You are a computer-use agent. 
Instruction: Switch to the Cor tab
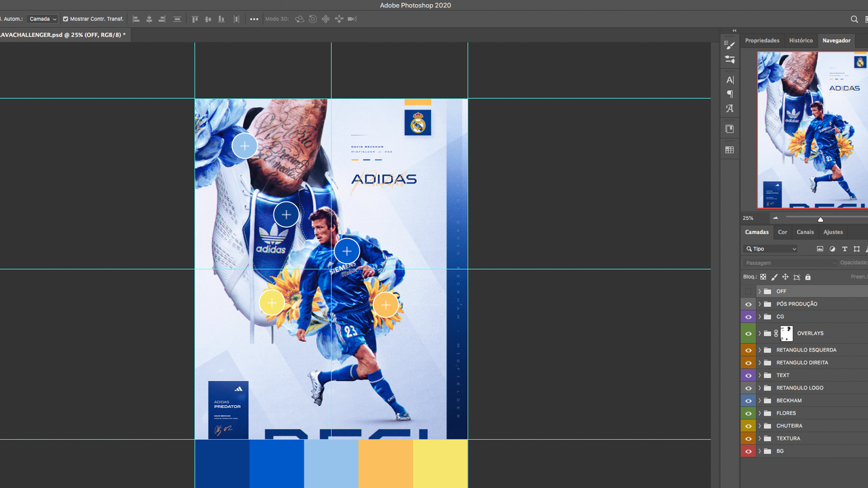pyautogui.click(x=783, y=232)
